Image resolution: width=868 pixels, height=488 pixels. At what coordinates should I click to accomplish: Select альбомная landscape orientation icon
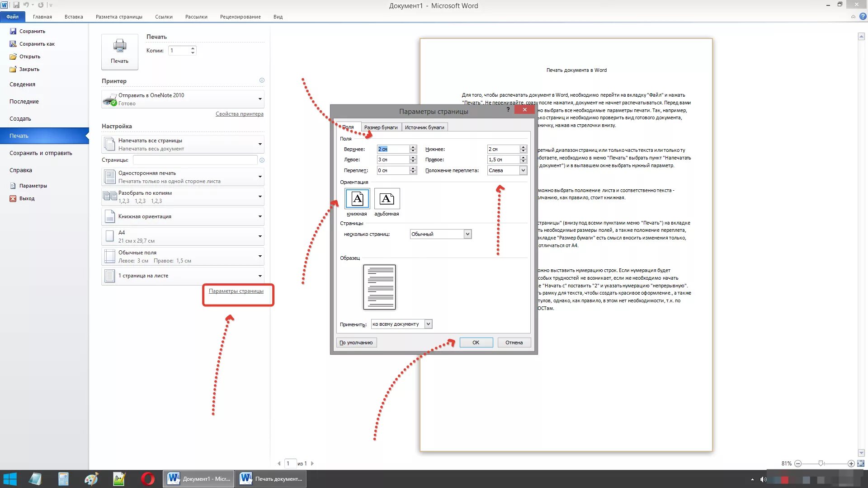pyautogui.click(x=387, y=199)
